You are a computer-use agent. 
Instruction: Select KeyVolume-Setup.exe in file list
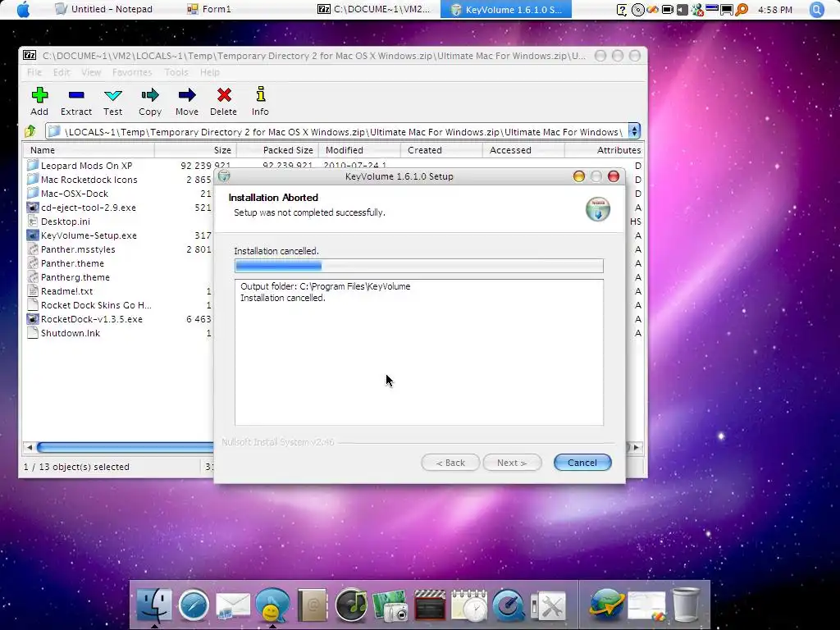[x=89, y=235]
